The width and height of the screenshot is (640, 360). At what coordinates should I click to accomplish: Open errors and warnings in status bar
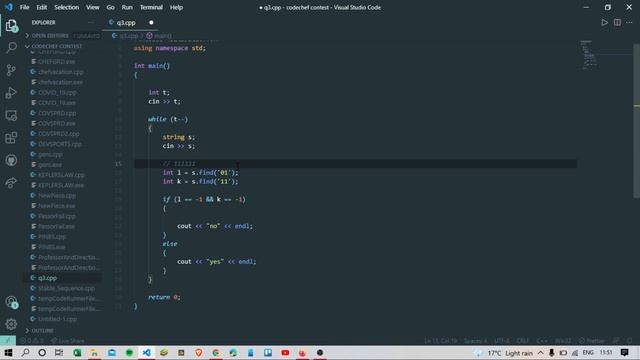pos(32,341)
